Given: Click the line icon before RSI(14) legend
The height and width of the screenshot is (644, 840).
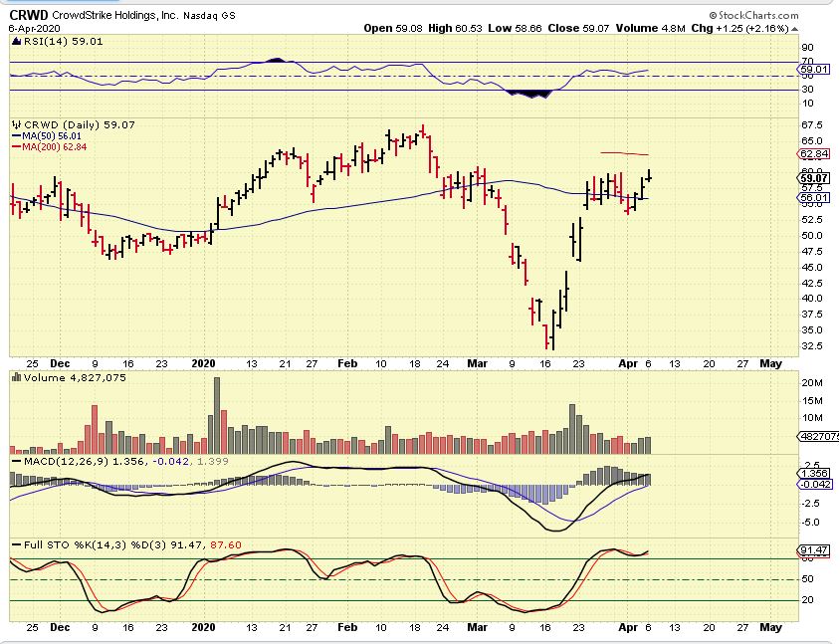Looking at the screenshot, I should click(x=16, y=42).
